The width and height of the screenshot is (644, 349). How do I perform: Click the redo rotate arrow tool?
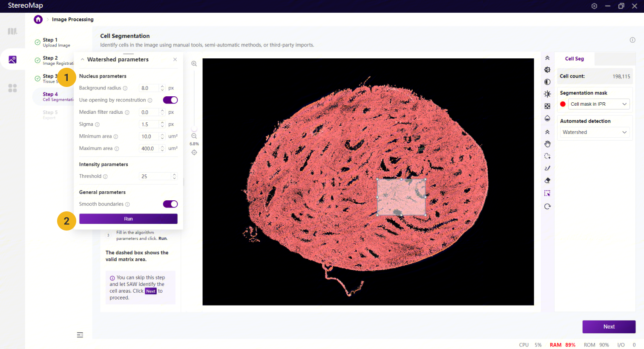pos(547,207)
